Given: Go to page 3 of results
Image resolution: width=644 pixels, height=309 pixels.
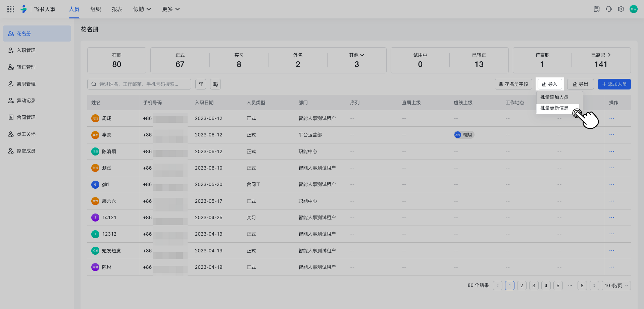Looking at the screenshot, I should [x=534, y=286].
